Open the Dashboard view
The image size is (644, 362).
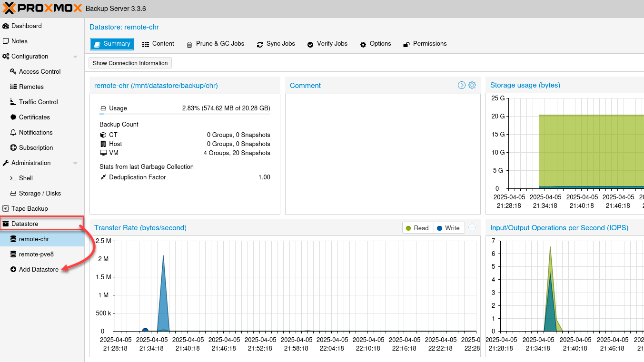26,26
